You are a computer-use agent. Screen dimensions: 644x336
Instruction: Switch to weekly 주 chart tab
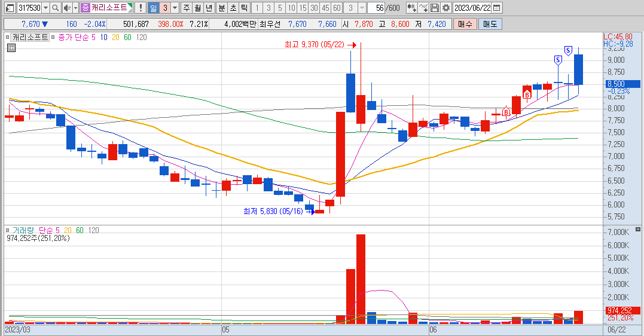187,8
